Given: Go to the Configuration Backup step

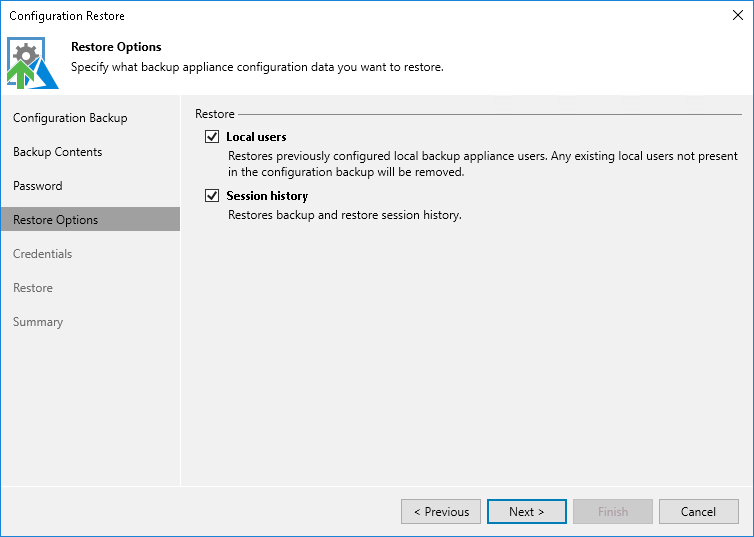Looking at the screenshot, I should [70, 118].
